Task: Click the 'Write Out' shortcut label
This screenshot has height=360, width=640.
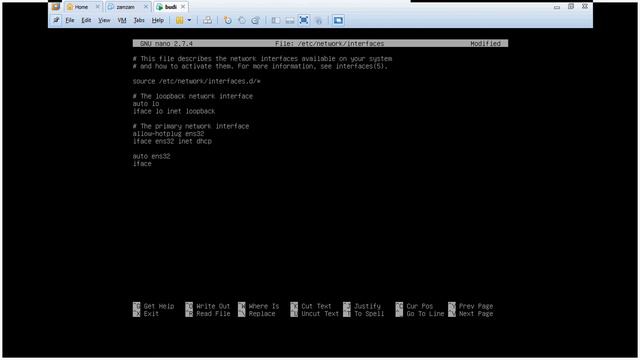Action: [213, 306]
